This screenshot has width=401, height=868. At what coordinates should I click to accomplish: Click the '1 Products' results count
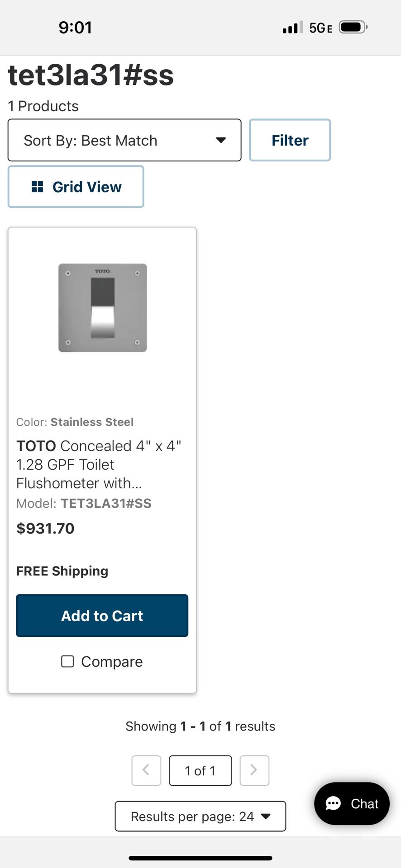(43, 106)
